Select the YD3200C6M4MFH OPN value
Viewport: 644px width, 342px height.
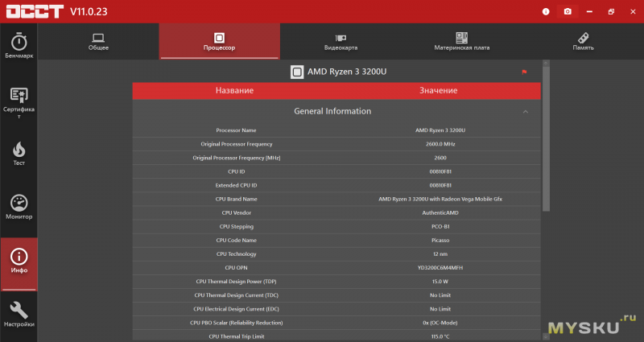440,268
